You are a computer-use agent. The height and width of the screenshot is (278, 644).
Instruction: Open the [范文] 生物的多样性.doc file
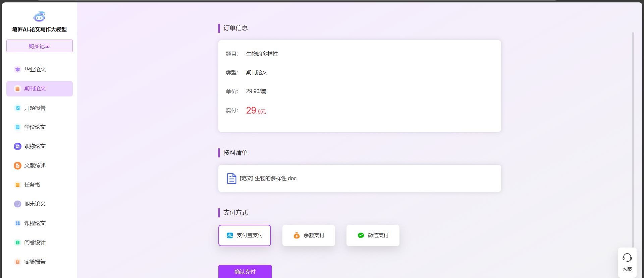[268, 179]
